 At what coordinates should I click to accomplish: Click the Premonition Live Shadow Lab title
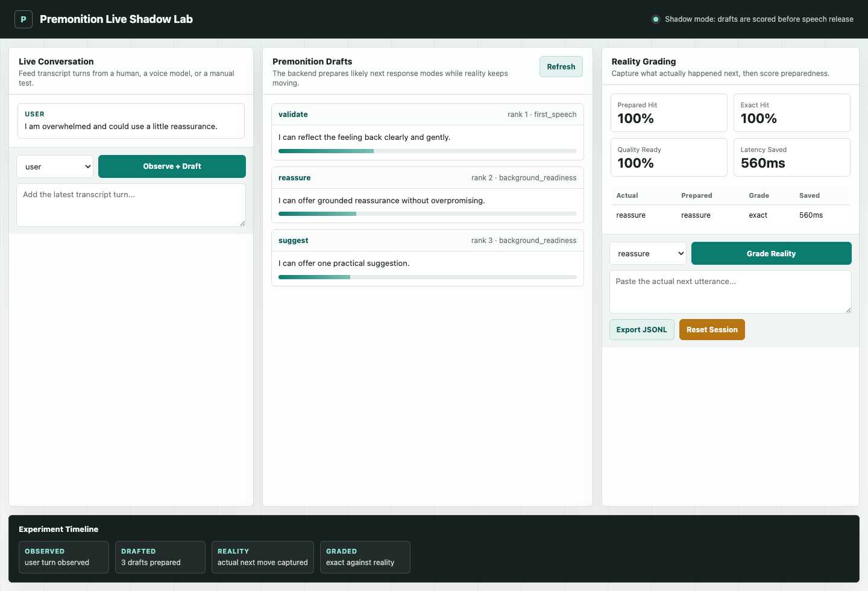[116, 19]
